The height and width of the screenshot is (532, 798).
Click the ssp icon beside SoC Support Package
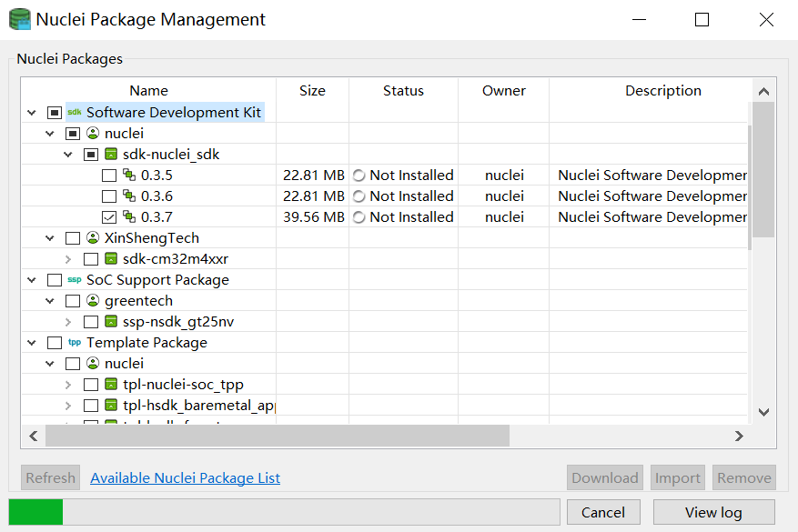pos(75,280)
